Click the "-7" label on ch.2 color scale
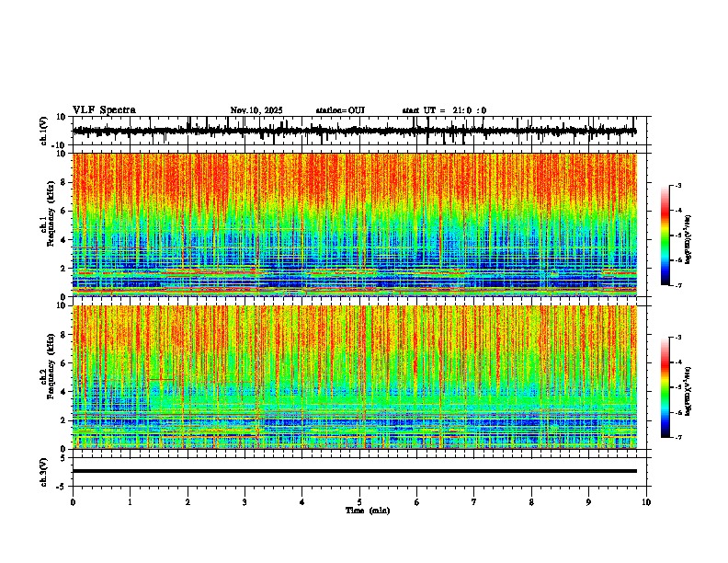The width and height of the screenshot is (728, 563). [x=678, y=438]
